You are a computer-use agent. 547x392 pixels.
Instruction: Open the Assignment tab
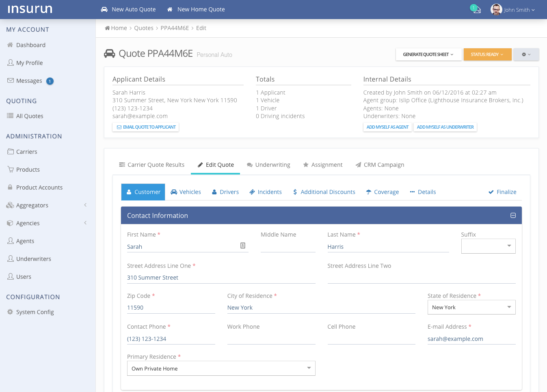tap(323, 165)
